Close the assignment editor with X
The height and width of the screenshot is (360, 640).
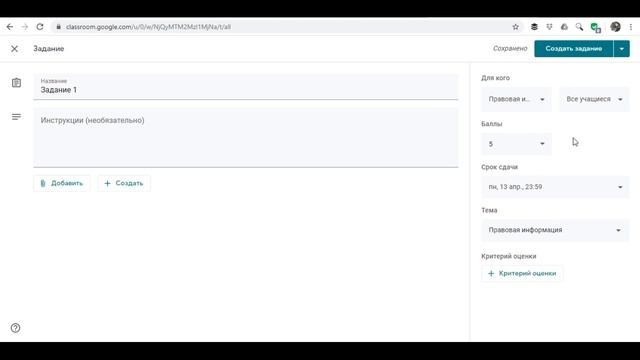tap(14, 49)
